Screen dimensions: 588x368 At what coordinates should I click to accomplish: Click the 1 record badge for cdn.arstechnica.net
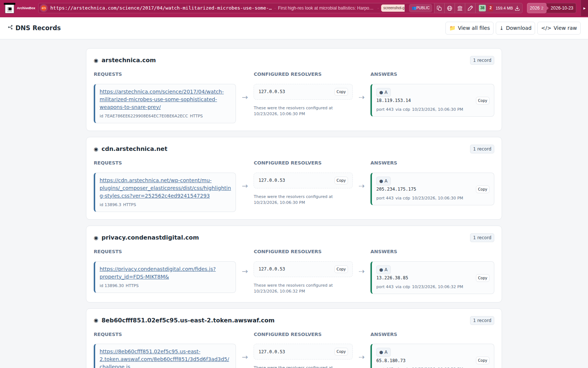pyautogui.click(x=482, y=149)
